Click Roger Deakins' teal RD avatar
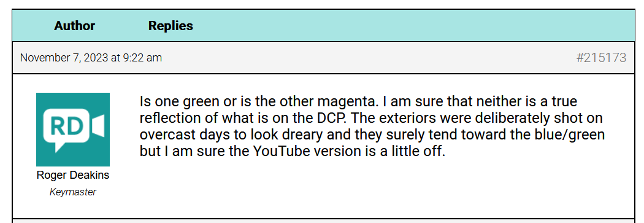 [x=73, y=130]
